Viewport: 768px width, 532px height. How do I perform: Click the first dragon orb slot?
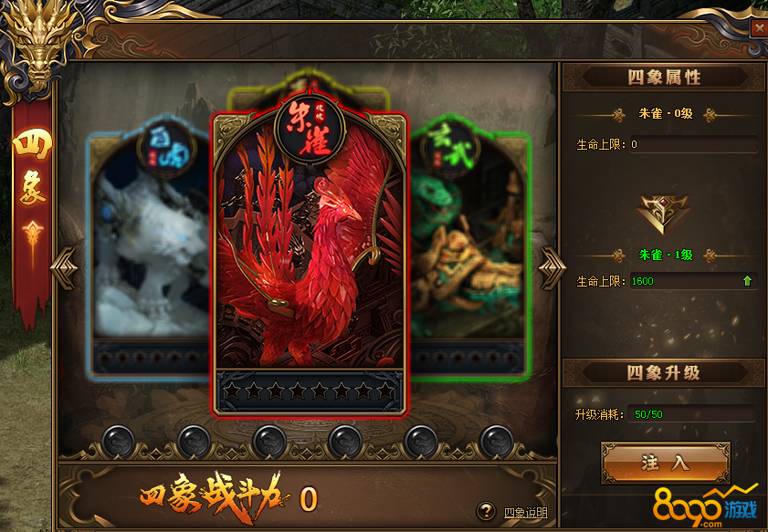point(118,442)
